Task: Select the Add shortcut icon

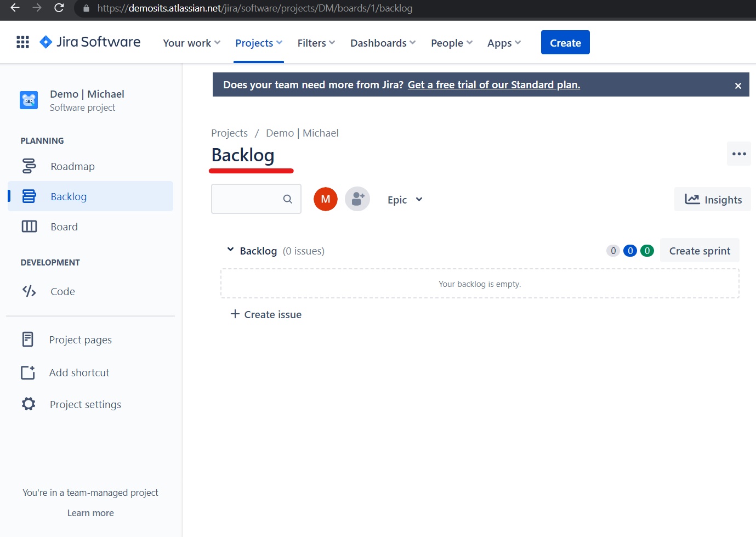Action: [27, 372]
